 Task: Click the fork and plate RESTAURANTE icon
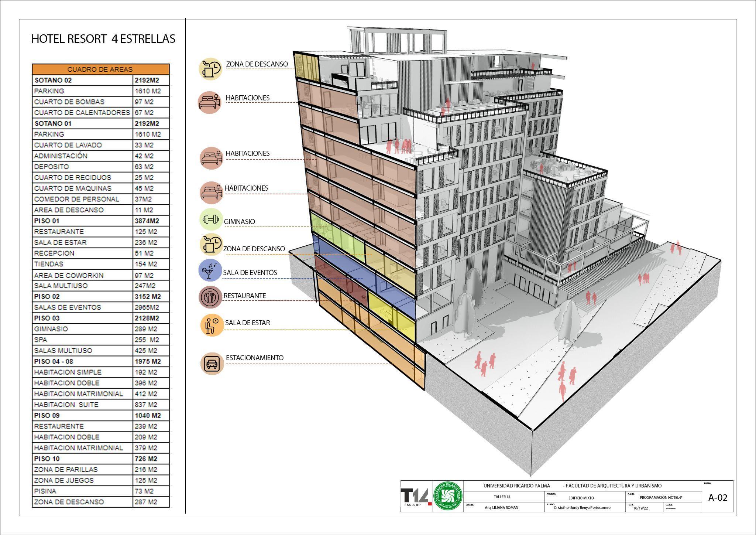coord(211,297)
